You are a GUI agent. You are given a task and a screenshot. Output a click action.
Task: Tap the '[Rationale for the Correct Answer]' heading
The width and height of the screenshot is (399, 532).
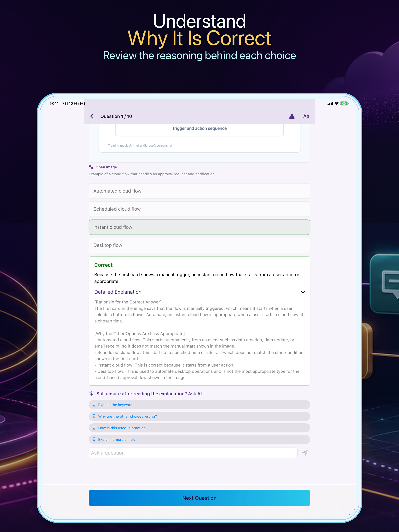[128, 302]
